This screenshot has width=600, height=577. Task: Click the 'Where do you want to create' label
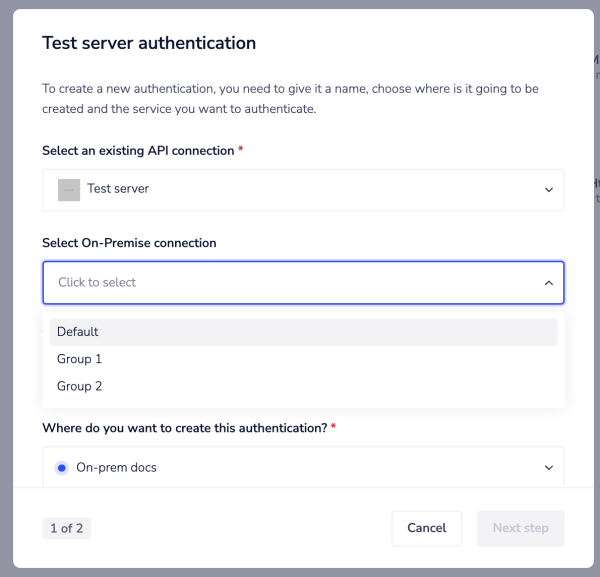coord(184,428)
